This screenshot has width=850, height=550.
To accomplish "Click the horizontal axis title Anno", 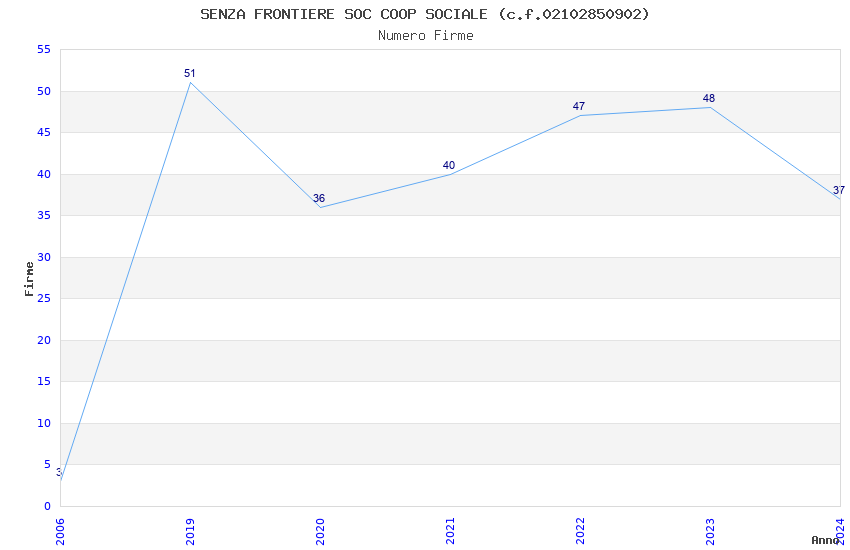I will click(x=825, y=540).
